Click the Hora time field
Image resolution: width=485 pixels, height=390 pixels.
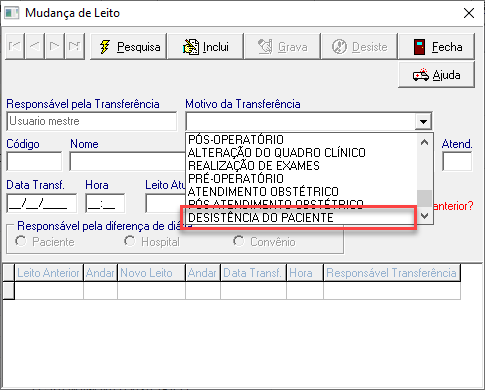click(105, 203)
